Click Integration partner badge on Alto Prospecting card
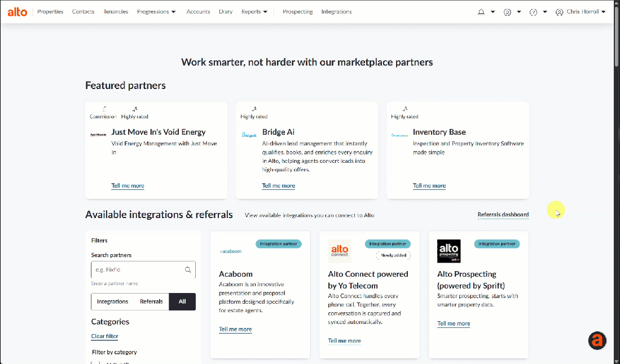This screenshot has width=620, height=364. (497, 244)
